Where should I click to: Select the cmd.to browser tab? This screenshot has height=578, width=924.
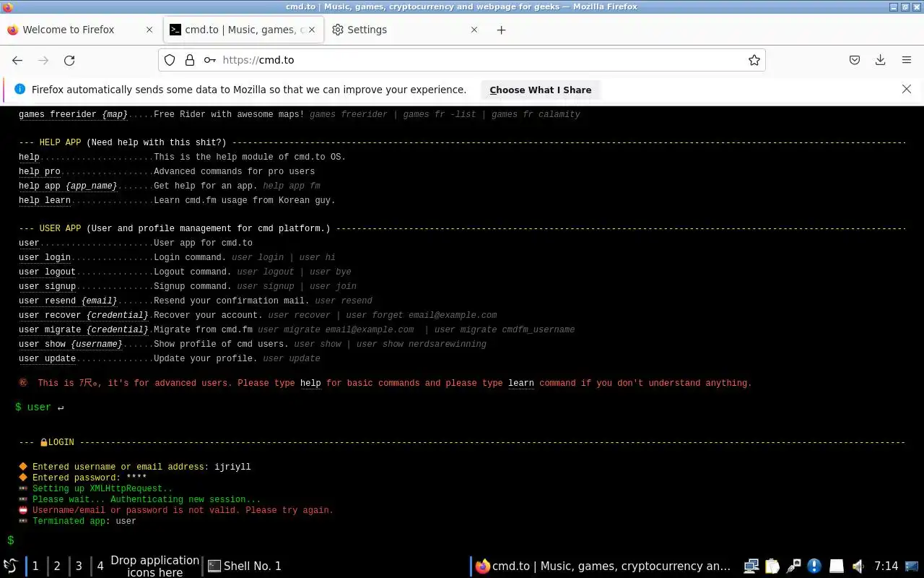(x=244, y=30)
